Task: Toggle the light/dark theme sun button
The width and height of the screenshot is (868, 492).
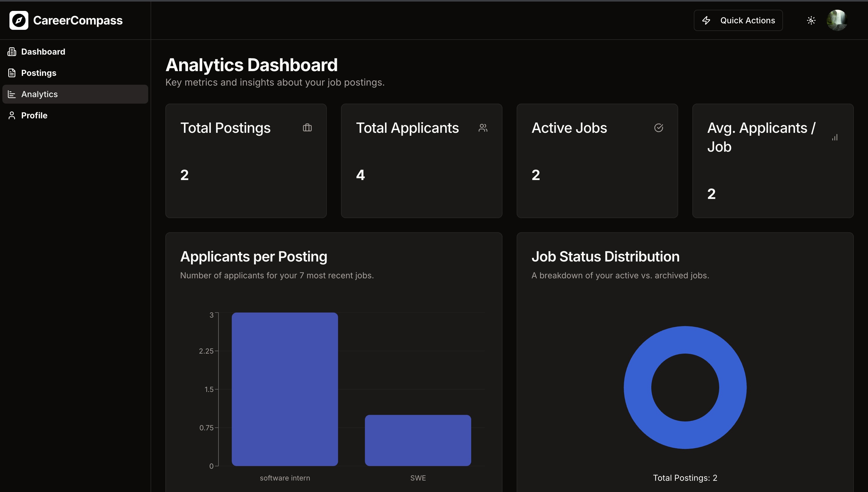Action: tap(811, 20)
